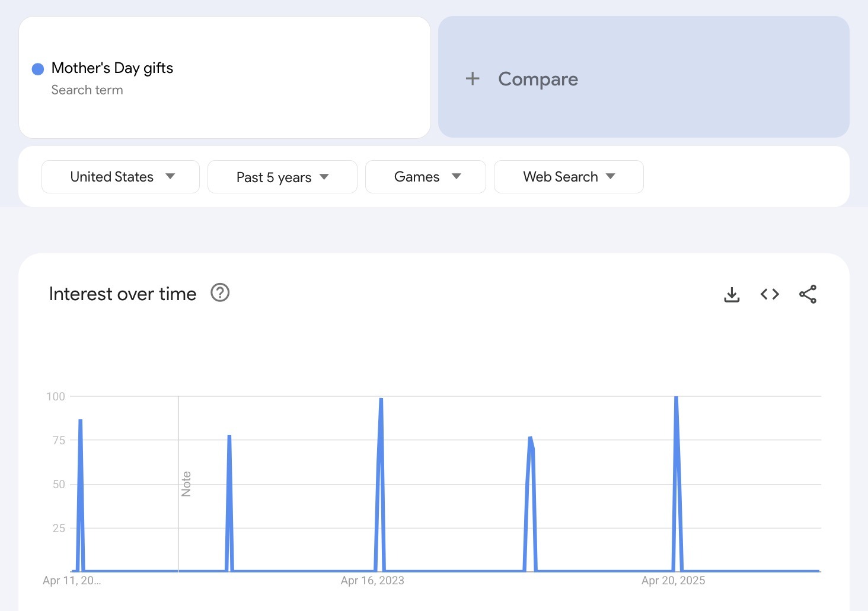This screenshot has height=611, width=868.
Task: Click the plus icon next to Compare
Action: pyautogui.click(x=473, y=78)
